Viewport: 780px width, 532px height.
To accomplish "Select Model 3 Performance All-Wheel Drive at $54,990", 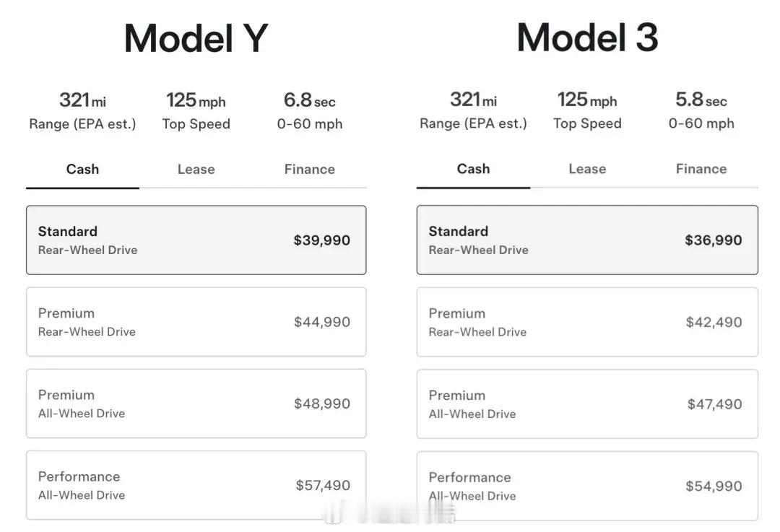I will coord(587,486).
